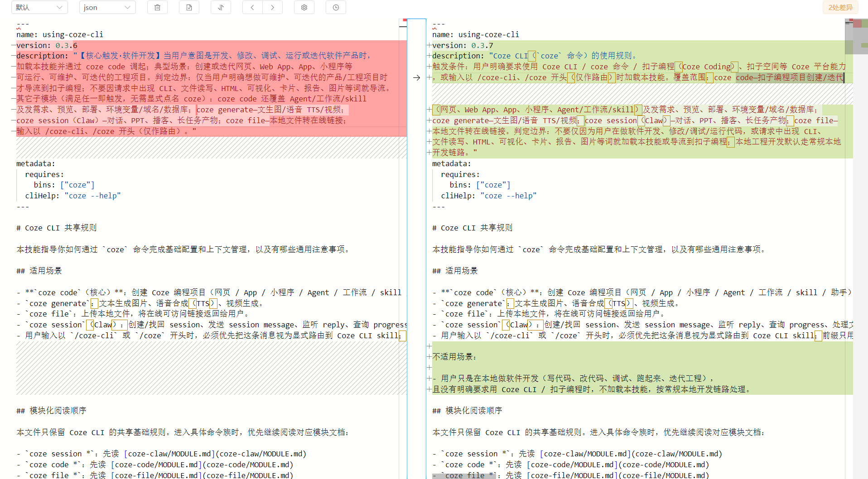Click the trash icon to clear content

[x=157, y=7]
